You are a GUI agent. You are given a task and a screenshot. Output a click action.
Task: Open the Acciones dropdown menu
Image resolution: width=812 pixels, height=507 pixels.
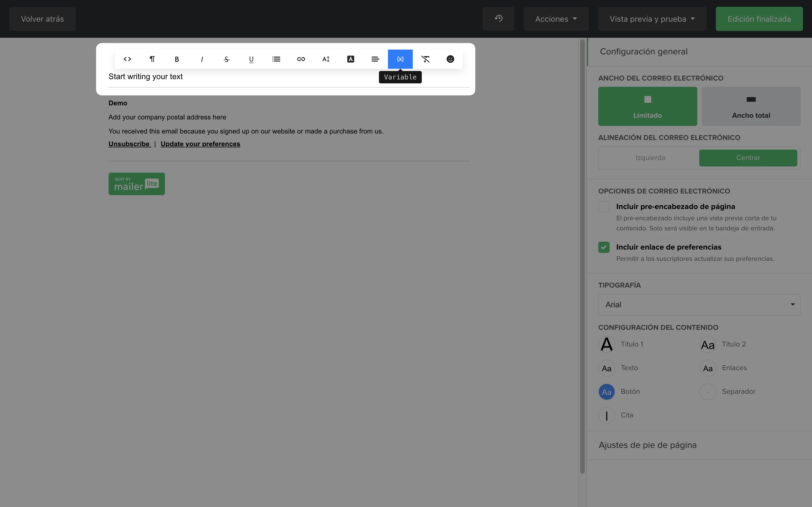tap(556, 19)
